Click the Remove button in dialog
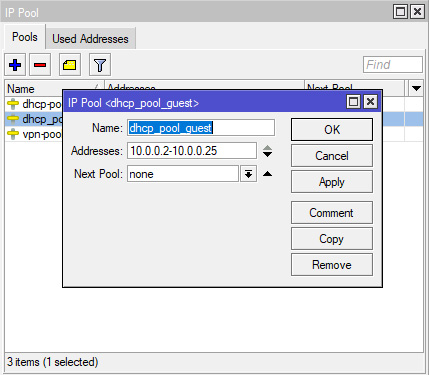Screen dimensions: 429x375 pyautogui.click(x=332, y=265)
